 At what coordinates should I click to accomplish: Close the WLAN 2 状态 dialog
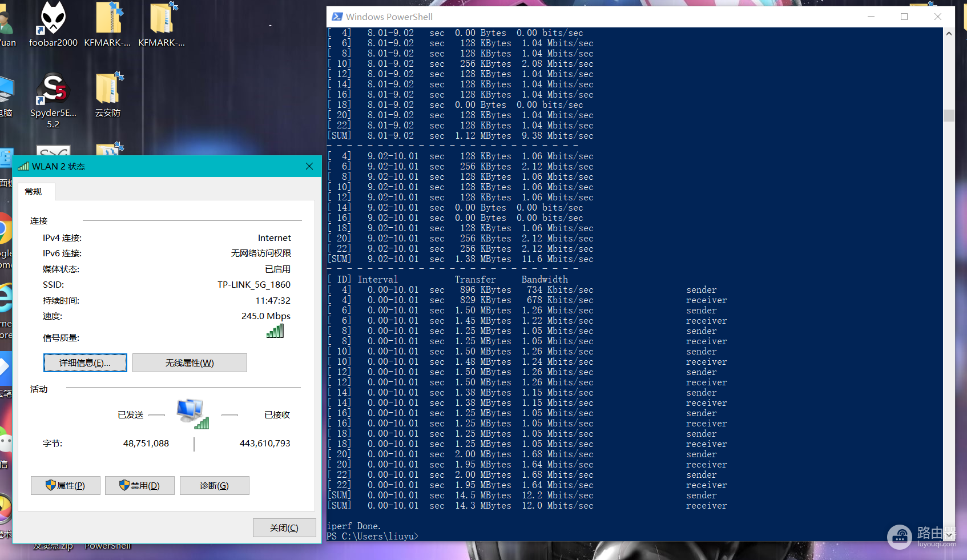(309, 166)
